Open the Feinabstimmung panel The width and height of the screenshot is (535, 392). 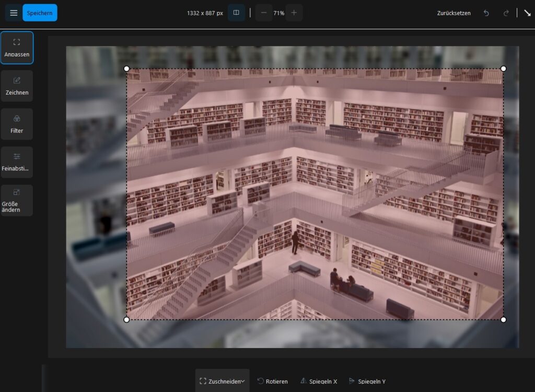tap(17, 162)
